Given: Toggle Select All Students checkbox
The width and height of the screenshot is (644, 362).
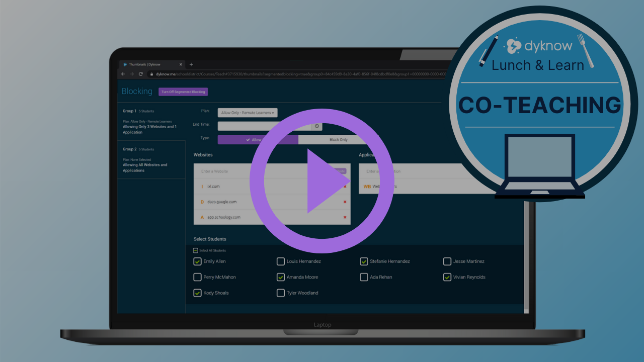Looking at the screenshot, I should tap(196, 250).
